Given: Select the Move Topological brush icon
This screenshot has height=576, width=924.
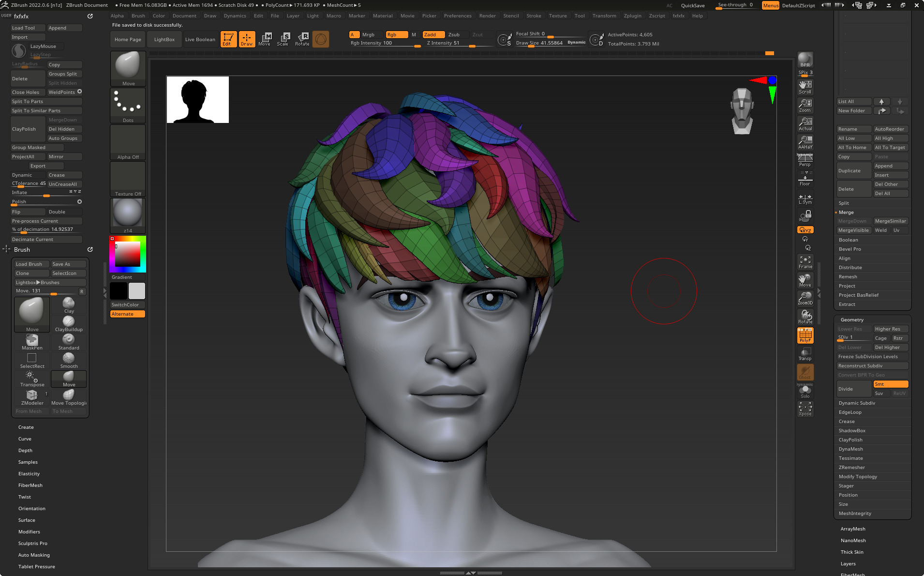Looking at the screenshot, I should 69,397.
